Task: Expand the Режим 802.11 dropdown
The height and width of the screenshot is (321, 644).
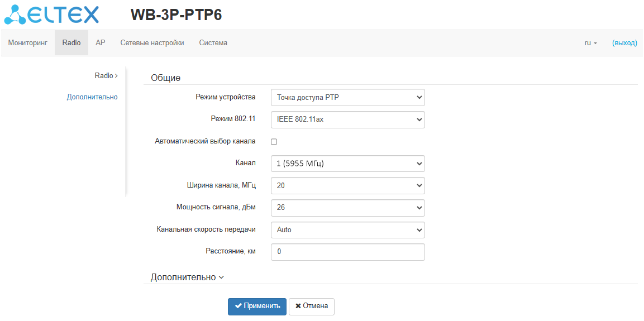Action: click(347, 119)
